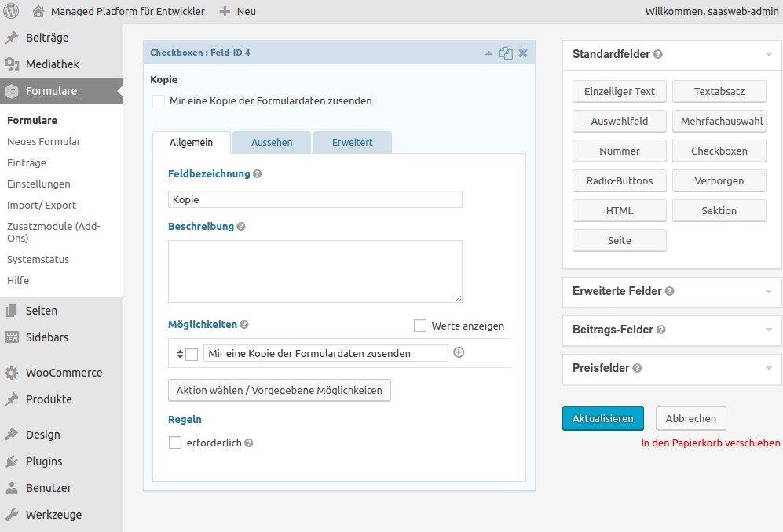
Task: Open the Standardfelder help icon
Action: tap(658, 54)
